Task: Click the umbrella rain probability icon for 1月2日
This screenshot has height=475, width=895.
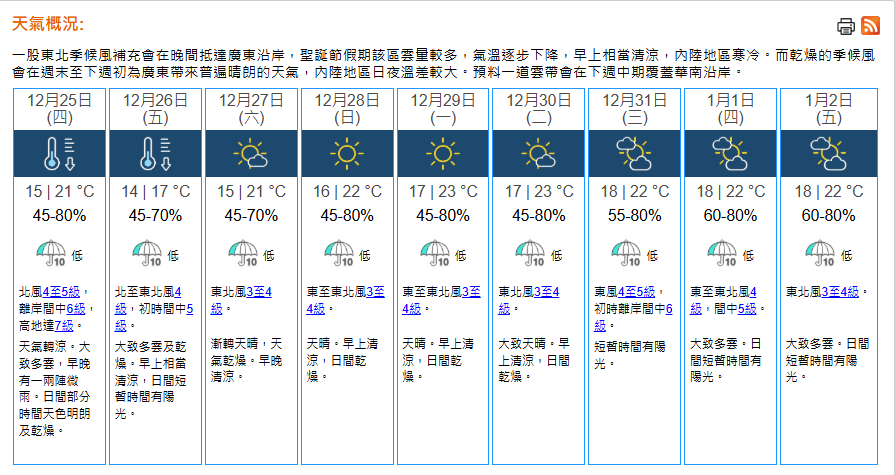Action: [819, 251]
